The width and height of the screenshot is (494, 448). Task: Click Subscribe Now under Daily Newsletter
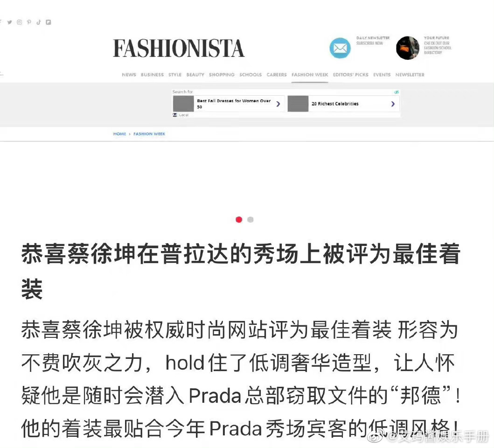click(369, 43)
